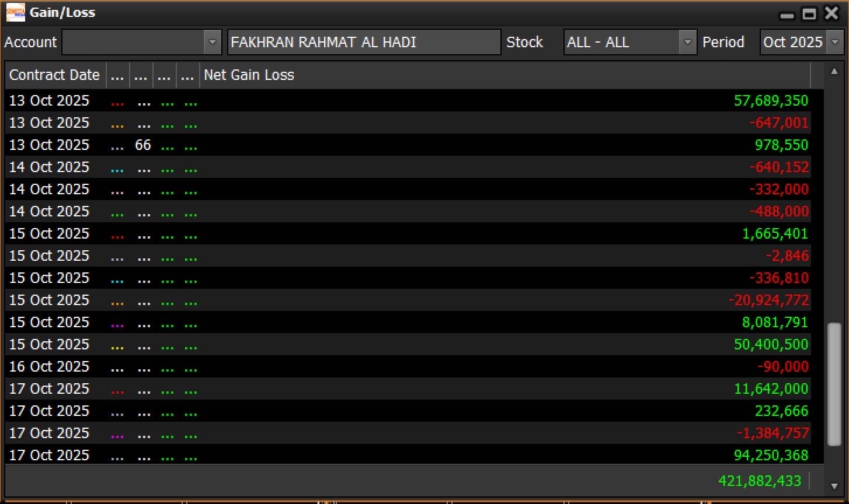The height and width of the screenshot is (504, 849).
Task: Click the Gain/Loss window app icon
Action: point(16,12)
